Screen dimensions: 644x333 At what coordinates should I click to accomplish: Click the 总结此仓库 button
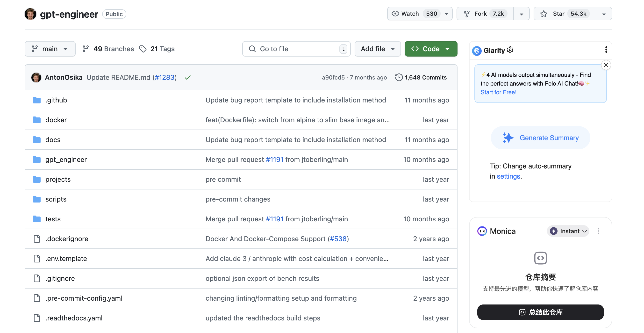pyautogui.click(x=540, y=312)
